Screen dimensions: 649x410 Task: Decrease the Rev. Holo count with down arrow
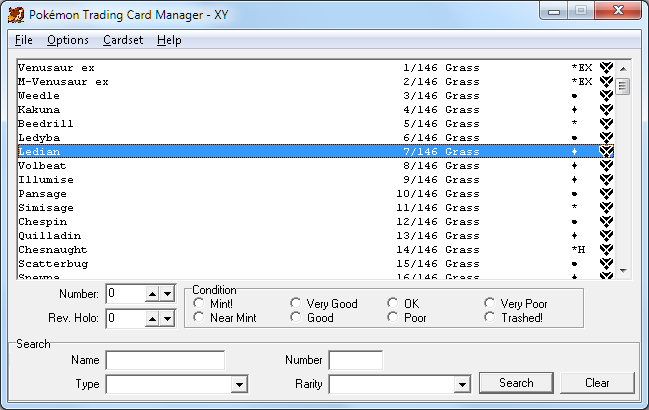pos(167,319)
